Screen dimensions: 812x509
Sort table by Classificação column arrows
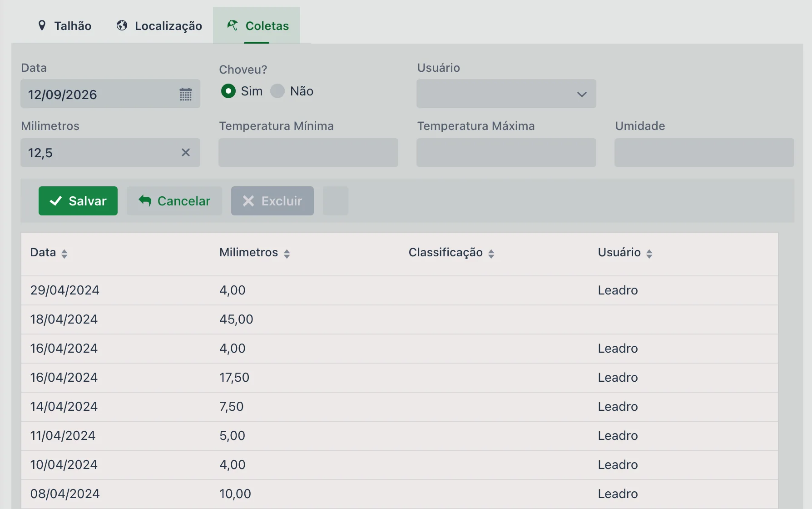tap(491, 254)
